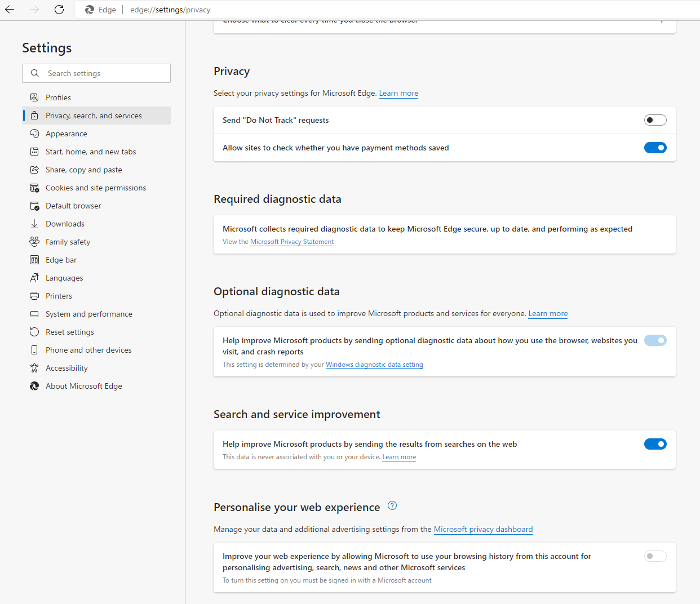Open Learn more link under Privacy heading
This screenshot has width=700, height=604.
coord(398,94)
